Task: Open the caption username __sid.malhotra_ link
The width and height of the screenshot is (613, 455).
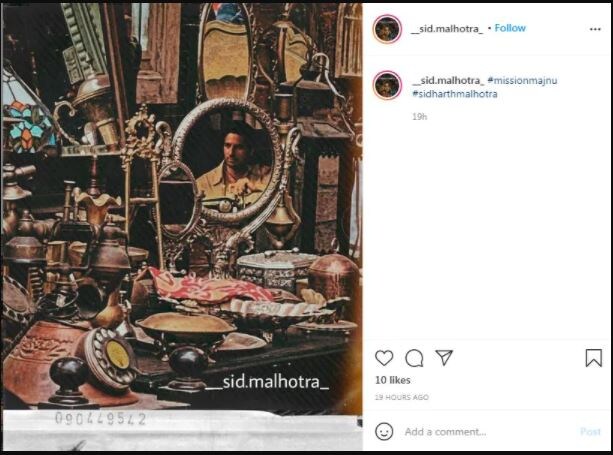Action: 448,81
